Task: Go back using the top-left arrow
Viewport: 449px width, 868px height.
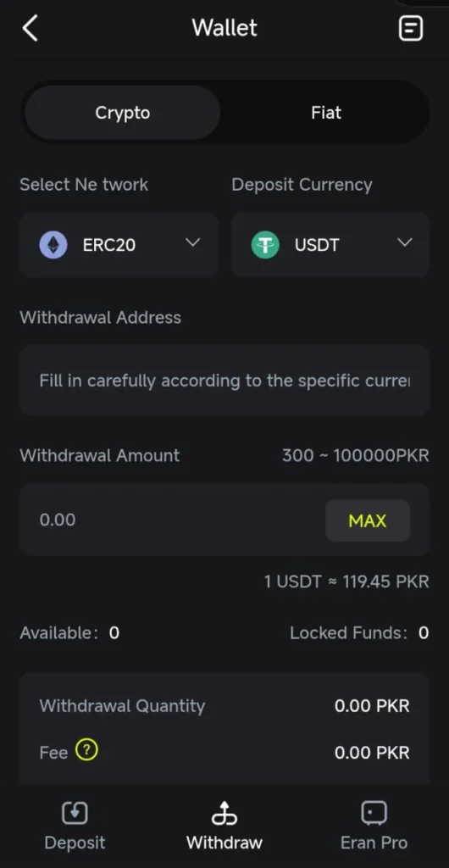Action: coord(30,28)
